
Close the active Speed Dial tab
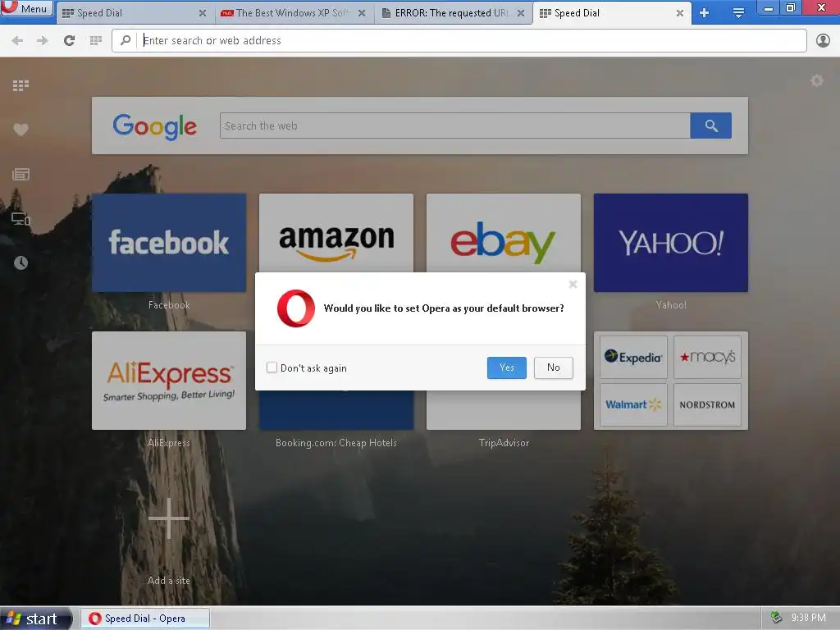pyautogui.click(x=680, y=13)
